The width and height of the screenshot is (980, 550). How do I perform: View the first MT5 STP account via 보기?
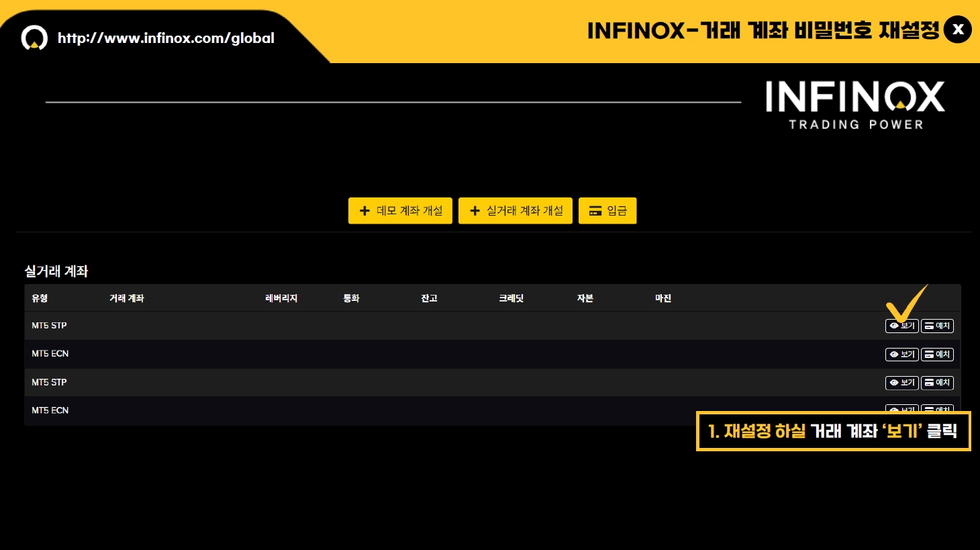[x=902, y=326]
